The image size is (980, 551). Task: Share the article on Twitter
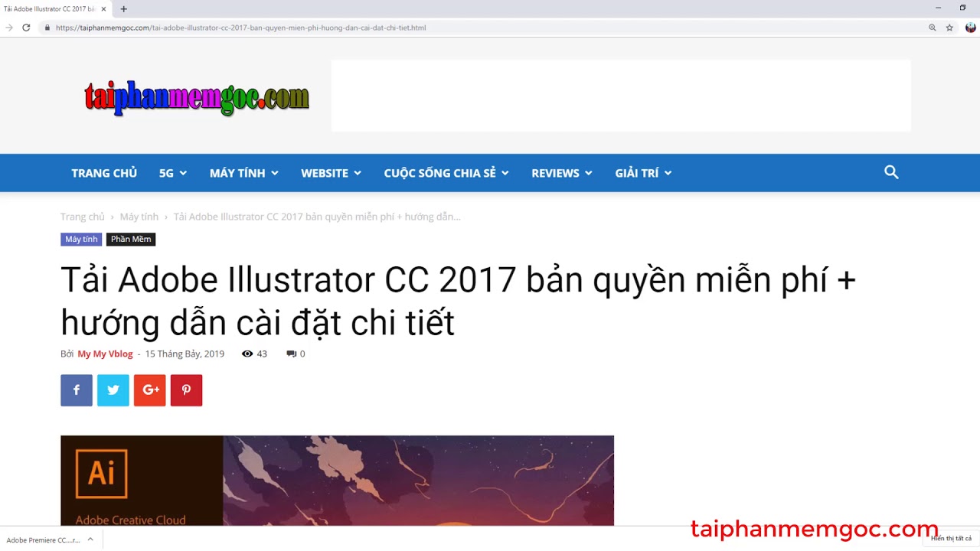[113, 390]
